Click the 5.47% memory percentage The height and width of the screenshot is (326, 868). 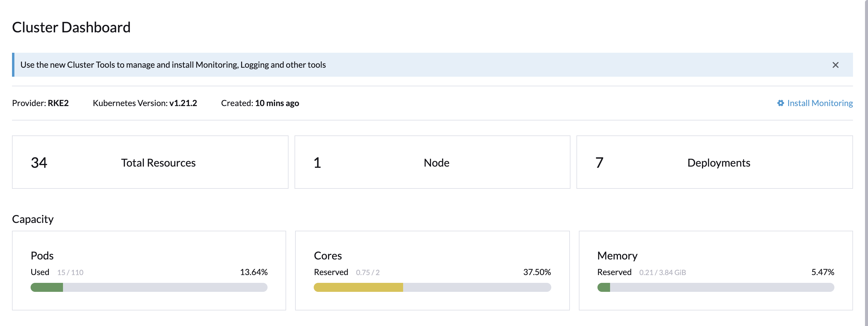pyautogui.click(x=822, y=272)
